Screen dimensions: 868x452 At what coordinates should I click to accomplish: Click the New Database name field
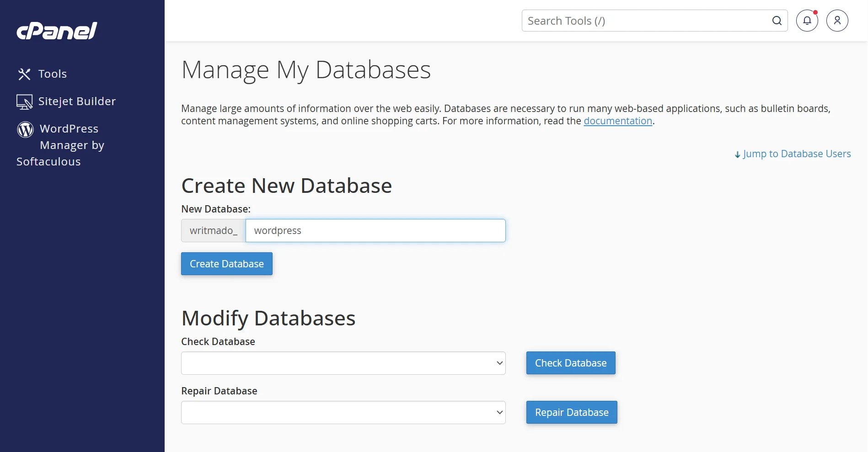(x=375, y=230)
